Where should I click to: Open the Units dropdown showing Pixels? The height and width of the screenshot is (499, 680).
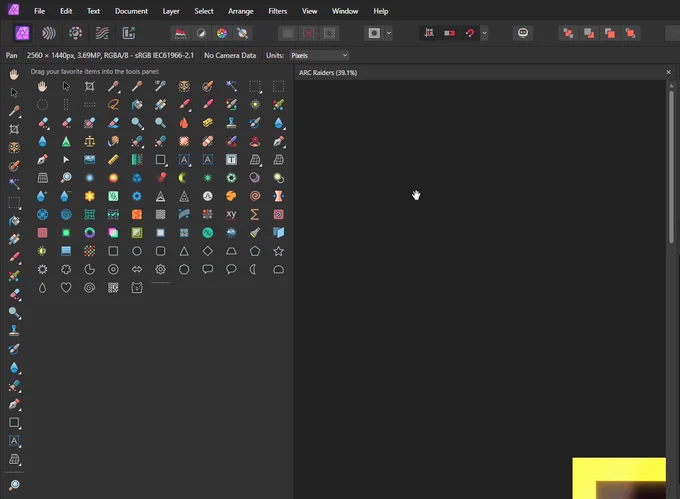[x=319, y=55]
